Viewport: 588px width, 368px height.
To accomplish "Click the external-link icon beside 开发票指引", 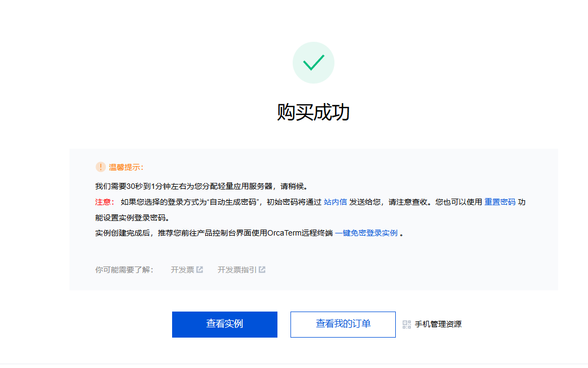I will pyautogui.click(x=262, y=270).
